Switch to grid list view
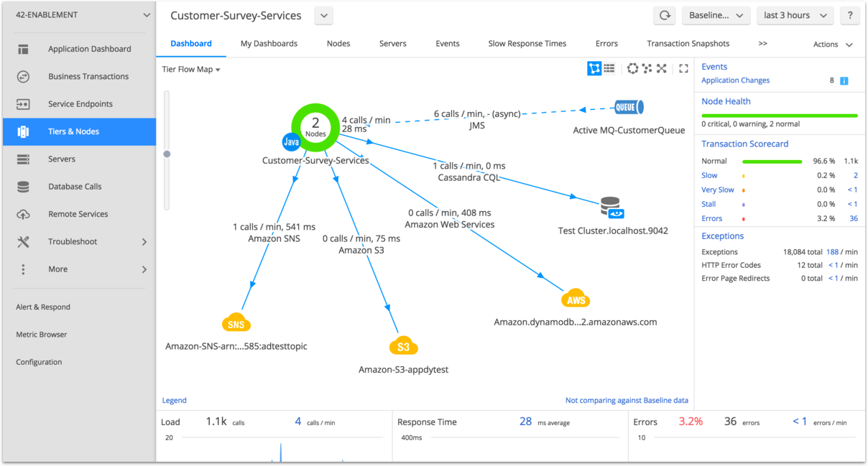Viewport: 868px width, 466px height. coord(609,68)
